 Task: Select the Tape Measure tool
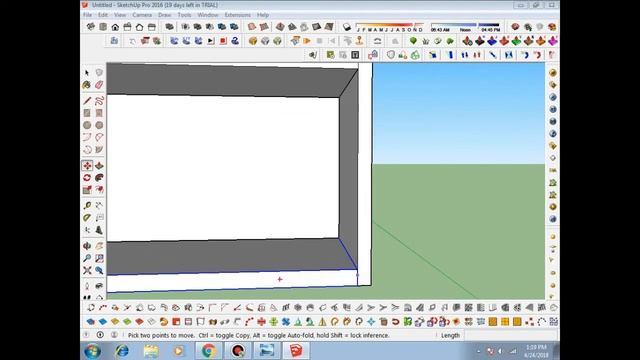[x=87, y=205]
